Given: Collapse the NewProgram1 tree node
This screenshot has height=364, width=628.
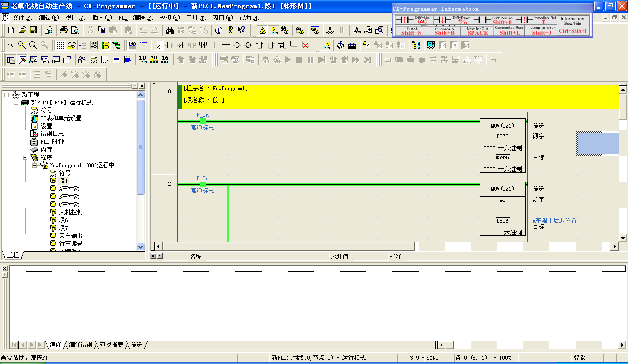Looking at the screenshot, I should (34, 165).
